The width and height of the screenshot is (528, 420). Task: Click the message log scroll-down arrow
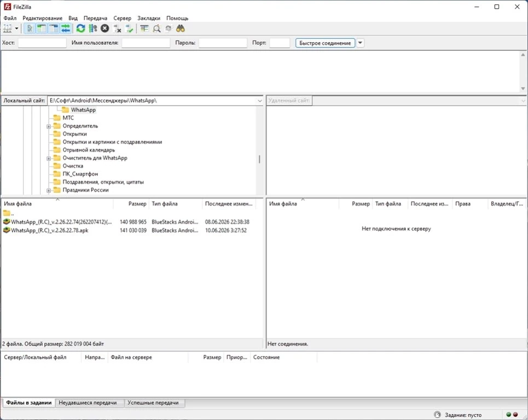pos(523,89)
